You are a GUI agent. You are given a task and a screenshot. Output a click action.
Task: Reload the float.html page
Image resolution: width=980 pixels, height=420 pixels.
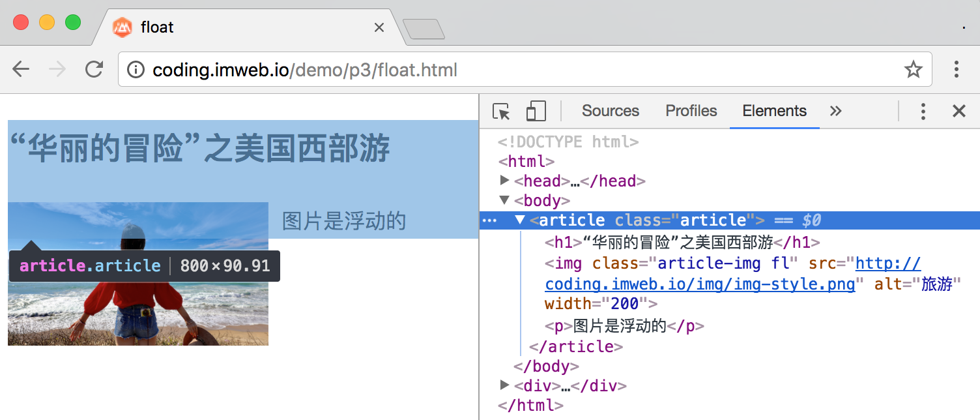[94, 69]
